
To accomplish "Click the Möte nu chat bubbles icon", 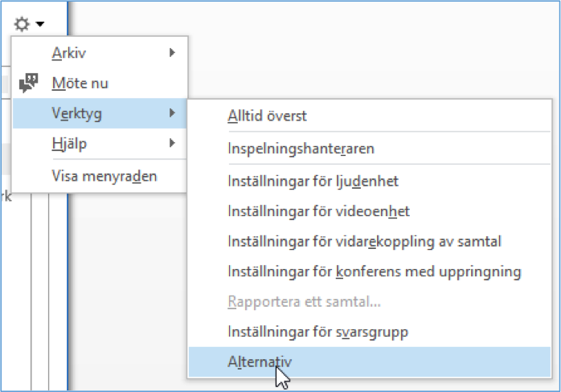I will 29,83.
